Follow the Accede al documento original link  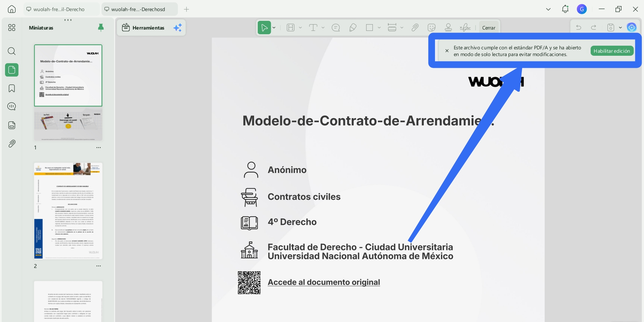[x=324, y=282]
